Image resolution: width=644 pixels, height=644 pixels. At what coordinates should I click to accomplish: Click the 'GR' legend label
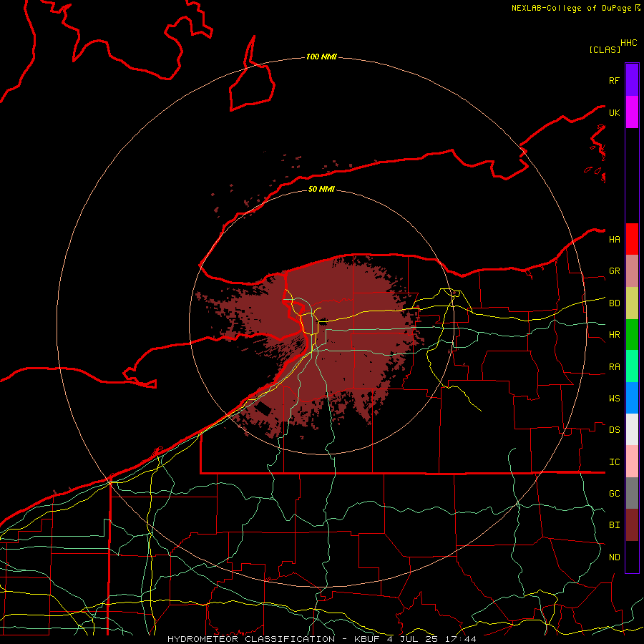click(x=614, y=271)
